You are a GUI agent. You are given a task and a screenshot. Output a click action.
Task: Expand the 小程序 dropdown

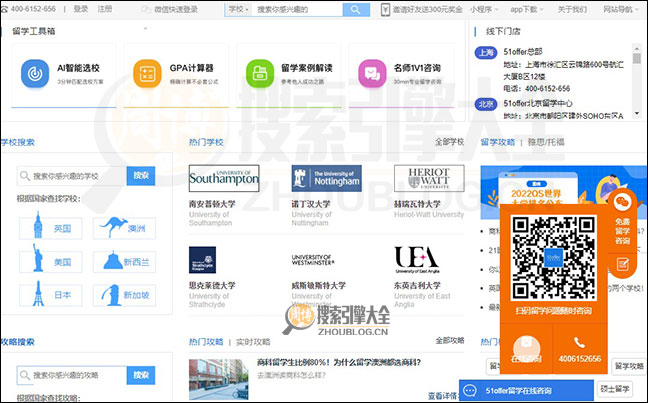(x=484, y=9)
